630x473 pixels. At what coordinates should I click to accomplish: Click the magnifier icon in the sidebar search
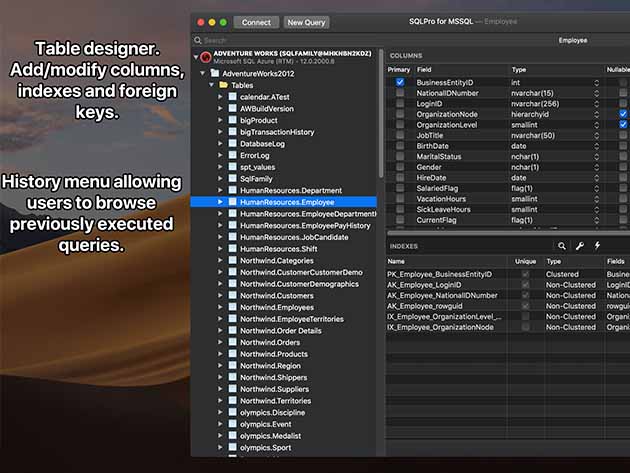point(198,40)
